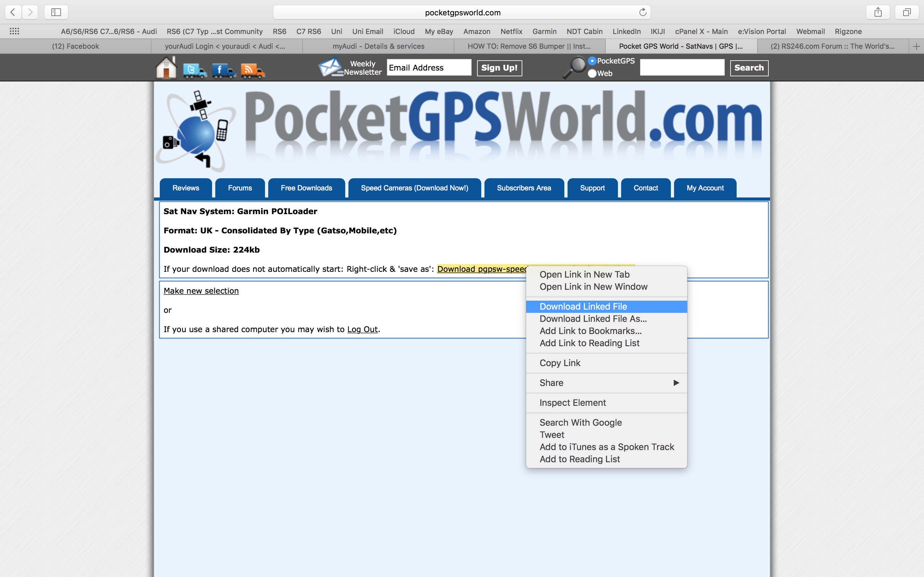Expand the Share submenu arrow

676,383
